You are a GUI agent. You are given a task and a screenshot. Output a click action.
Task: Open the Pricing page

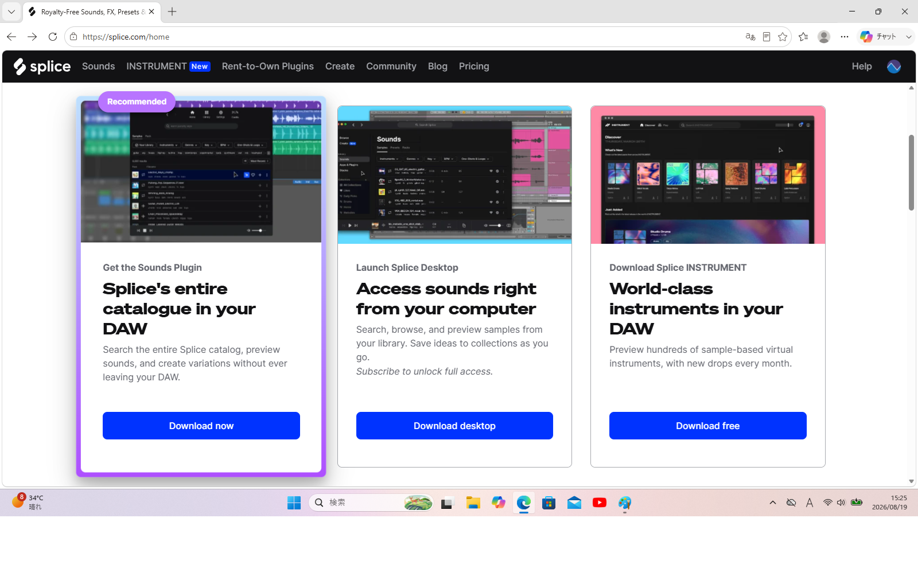pyautogui.click(x=474, y=67)
